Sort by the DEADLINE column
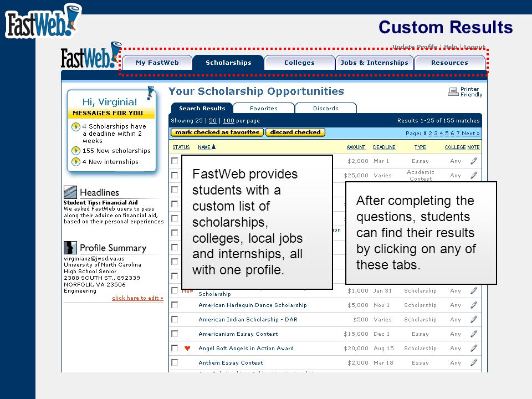532x399 pixels. 385,147
